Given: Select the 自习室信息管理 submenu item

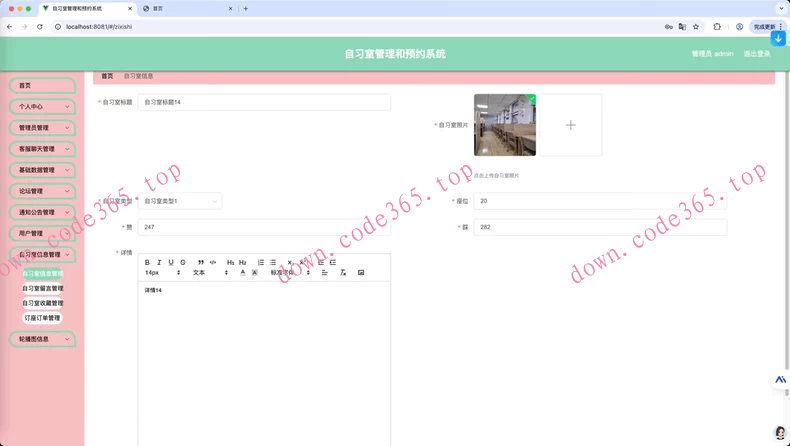Looking at the screenshot, I should 43,274.
